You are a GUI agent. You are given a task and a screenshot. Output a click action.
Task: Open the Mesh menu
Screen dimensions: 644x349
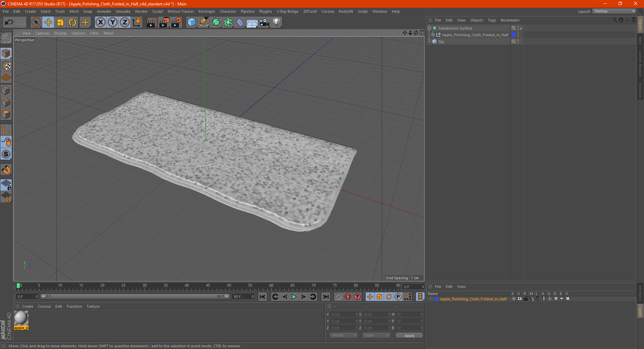tap(74, 11)
